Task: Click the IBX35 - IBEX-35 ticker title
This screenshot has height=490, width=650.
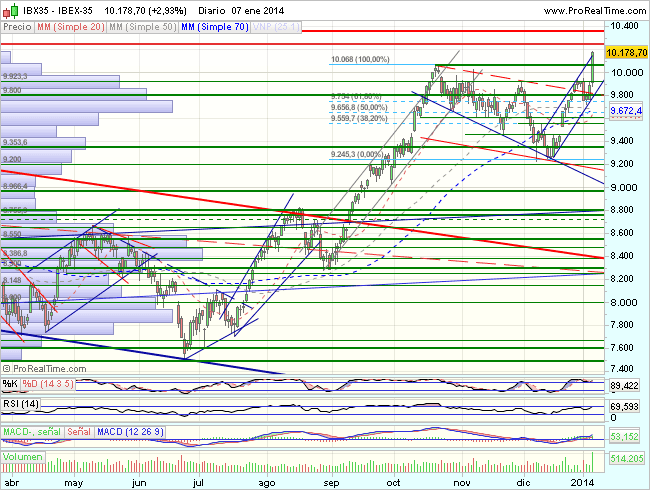Action: coord(58,10)
